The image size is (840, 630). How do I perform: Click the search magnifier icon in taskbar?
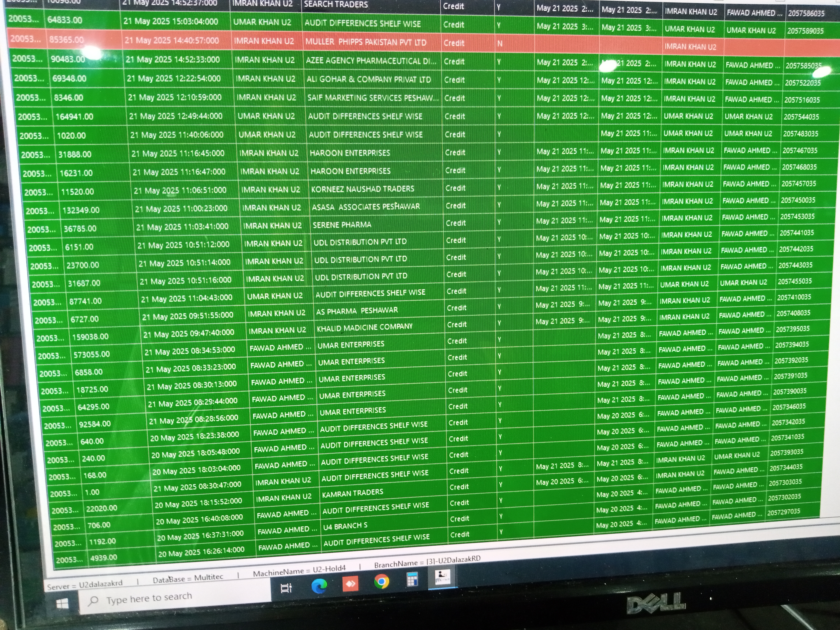(93, 600)
